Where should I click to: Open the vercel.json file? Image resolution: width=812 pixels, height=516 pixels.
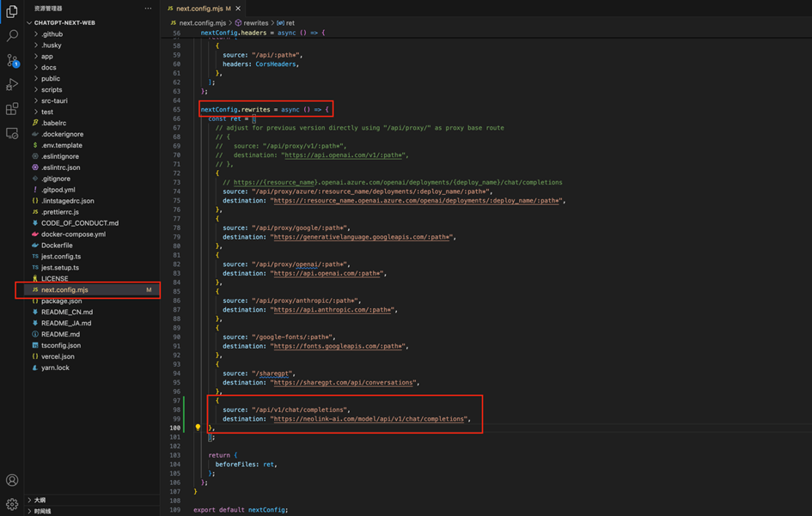click(x=58, y=356)
